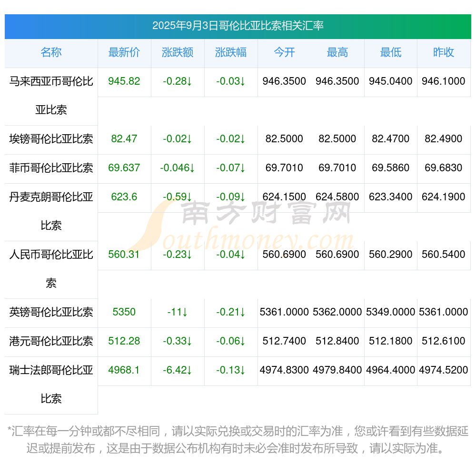Click the 涨跌幅 column header
The height and width of the screenshot is (463, 476).
tap(231, 52)
